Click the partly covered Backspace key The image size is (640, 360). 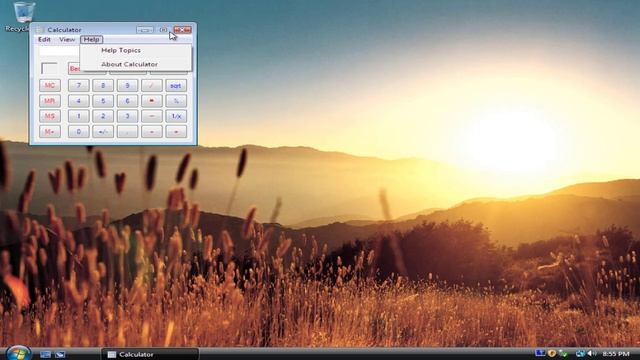[x=74, y=69]
